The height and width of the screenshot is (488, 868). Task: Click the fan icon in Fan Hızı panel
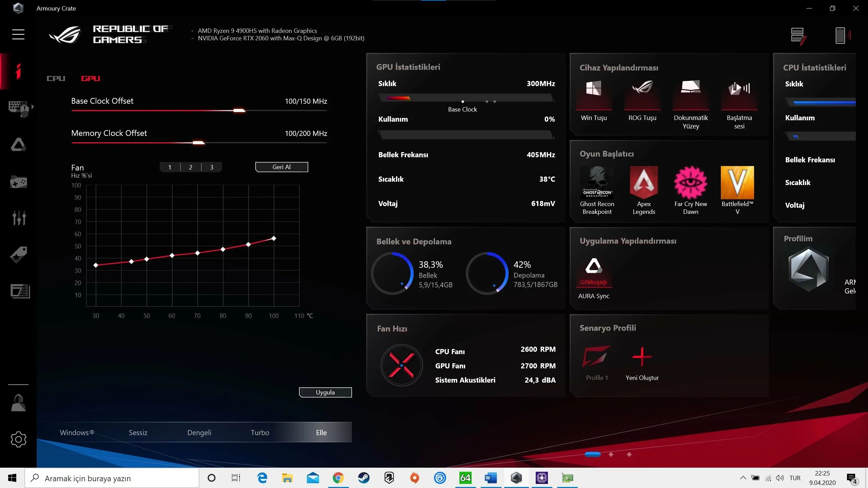[x=401, y=365]
